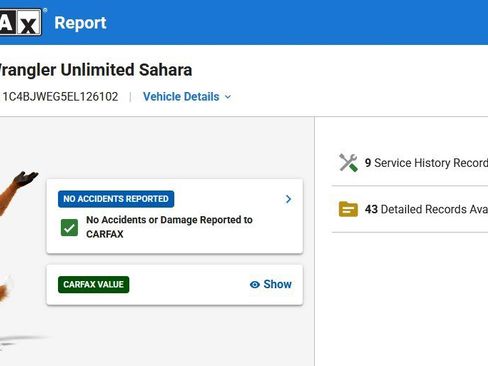Viewport: 488px width, 366px height.
Task: Open the Vehicle Details dropdown
Action: 187,97
